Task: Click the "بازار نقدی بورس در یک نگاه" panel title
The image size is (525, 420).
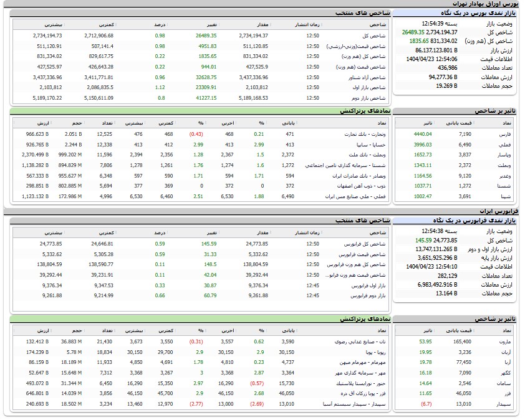Action: coord(478,13)
